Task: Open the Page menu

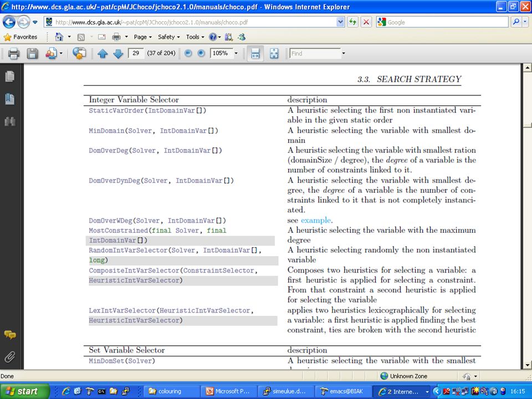Action: point(142,37)
